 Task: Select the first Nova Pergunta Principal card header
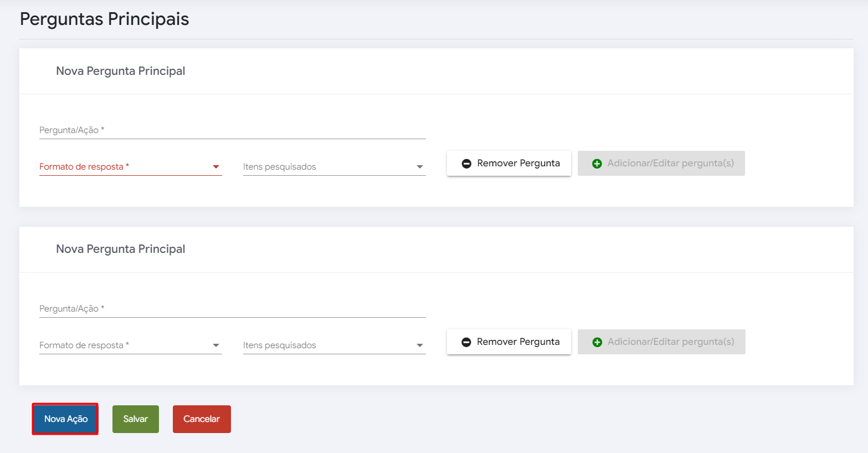tap(121, 71)
